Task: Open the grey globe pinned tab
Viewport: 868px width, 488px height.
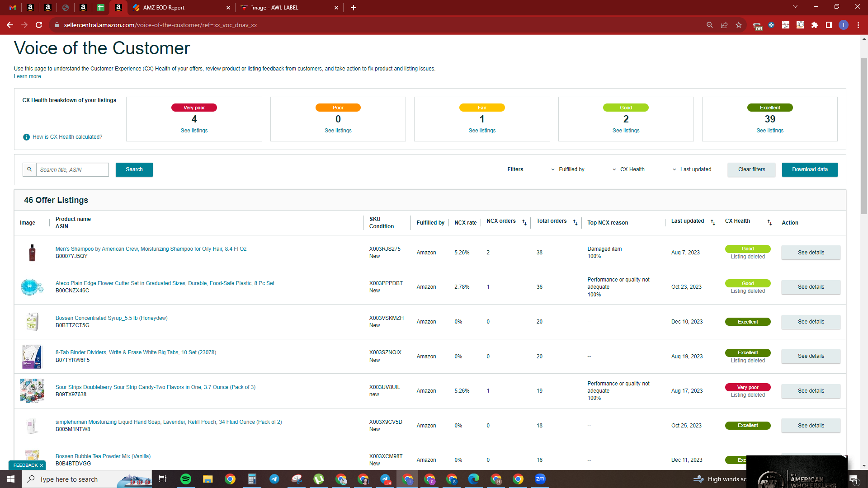Action: tap(66, 7)
